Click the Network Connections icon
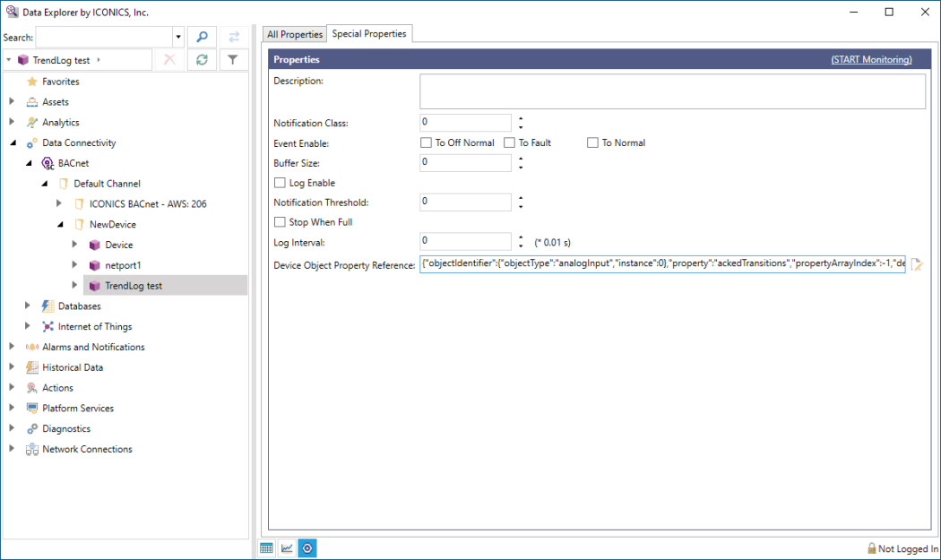This screenshot has width=941, height=560. point(32,449)
